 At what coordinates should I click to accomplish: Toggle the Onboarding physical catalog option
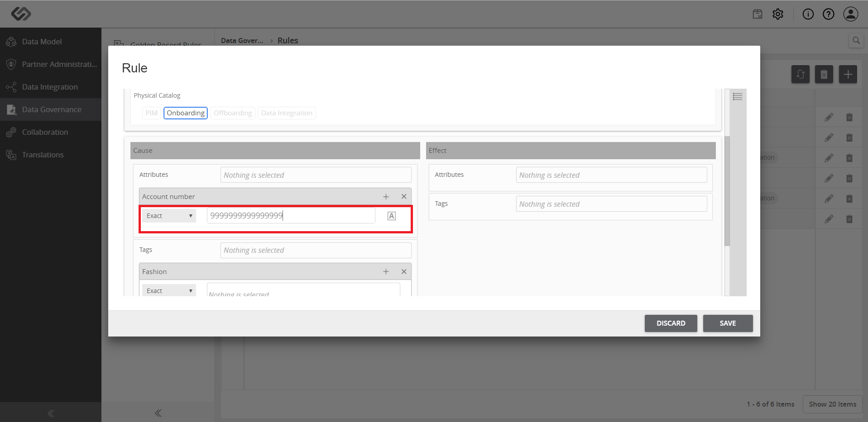186,113
